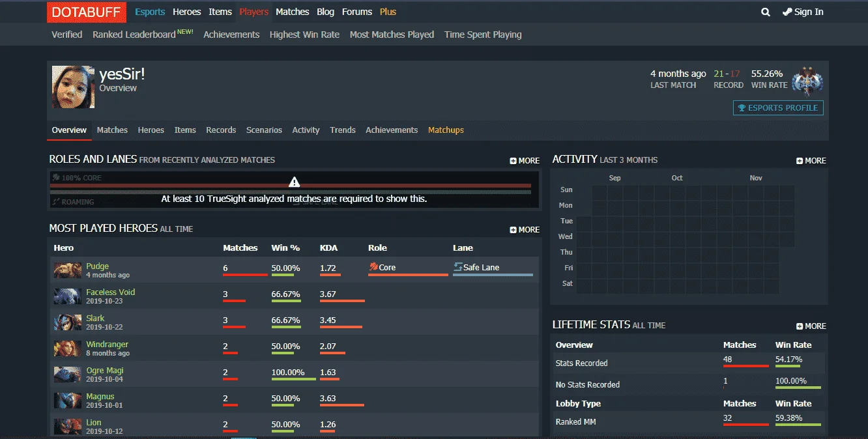Click Ogre Magi's 100.00% win rate bar
The image size is (868, 439).
[x=294, y=379]
